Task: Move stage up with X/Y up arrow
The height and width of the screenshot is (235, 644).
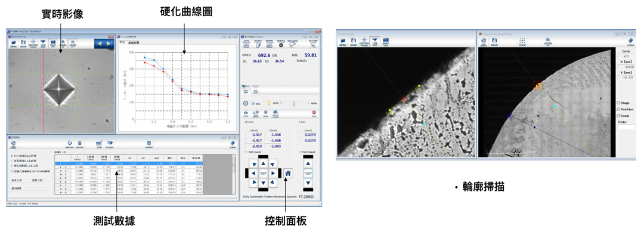Action: (x=264, y=163)
